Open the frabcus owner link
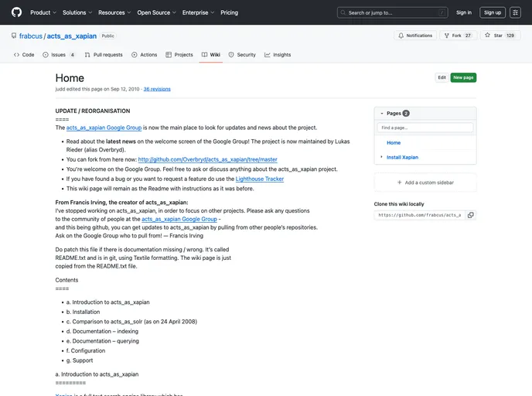Viewport: 532px width, 396px height. point(30,36)
